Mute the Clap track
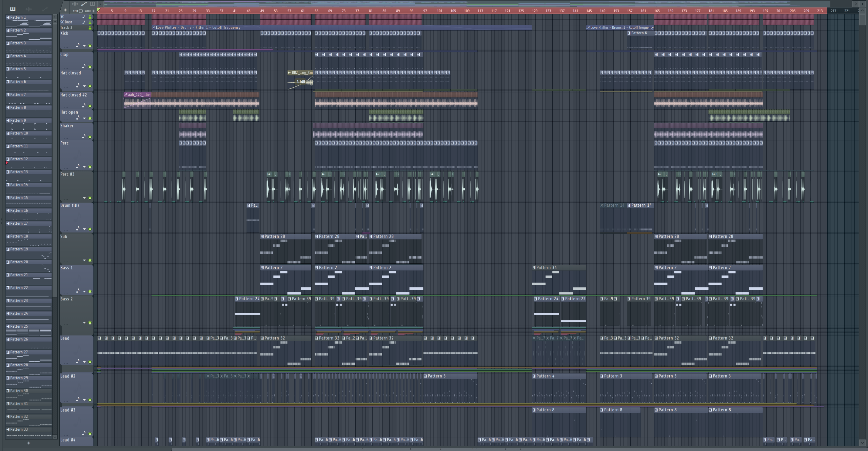Screen dimensions: 868x451 pos(90,67)
